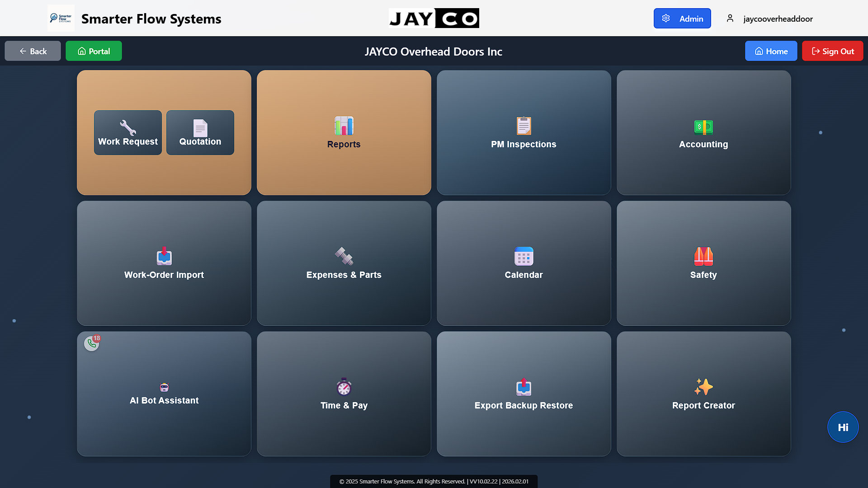Open the Export Backup Restore icon

pyautogui.click(x=524, y=387)
